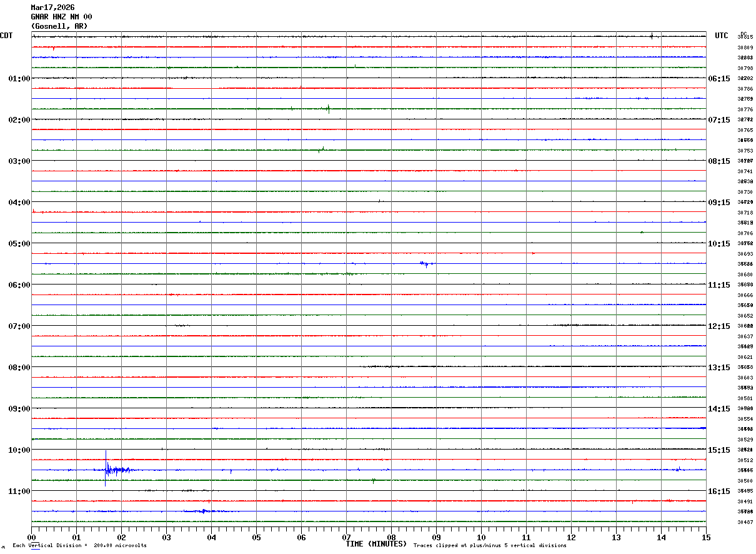Click the small blue event on the 05:30 trace

[x=427, y=264]
